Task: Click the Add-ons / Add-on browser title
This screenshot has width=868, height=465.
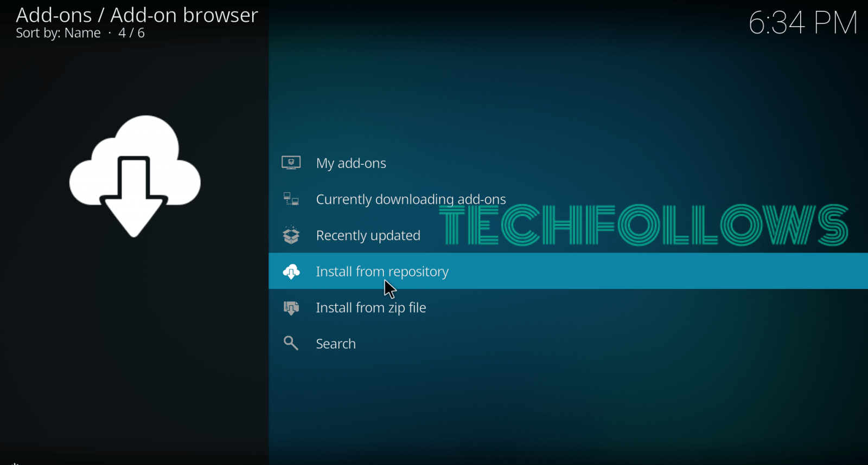Action: 137,15
